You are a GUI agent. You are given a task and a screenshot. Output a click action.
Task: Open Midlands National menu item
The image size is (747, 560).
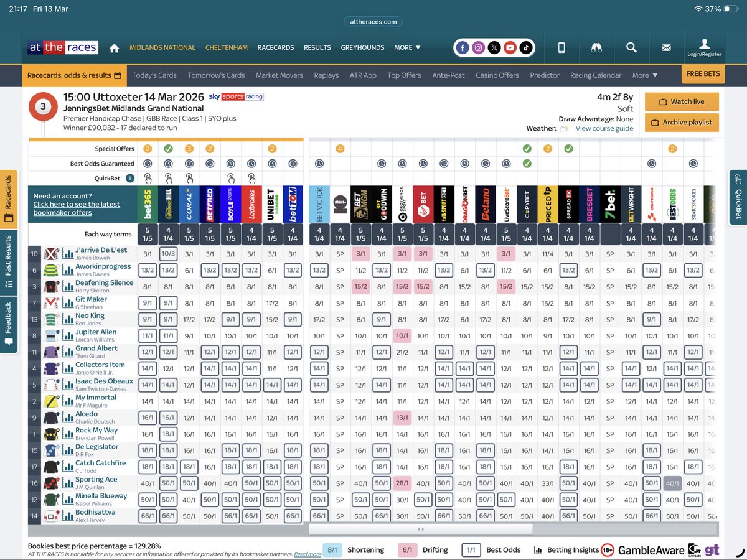[x=162, y=48]
